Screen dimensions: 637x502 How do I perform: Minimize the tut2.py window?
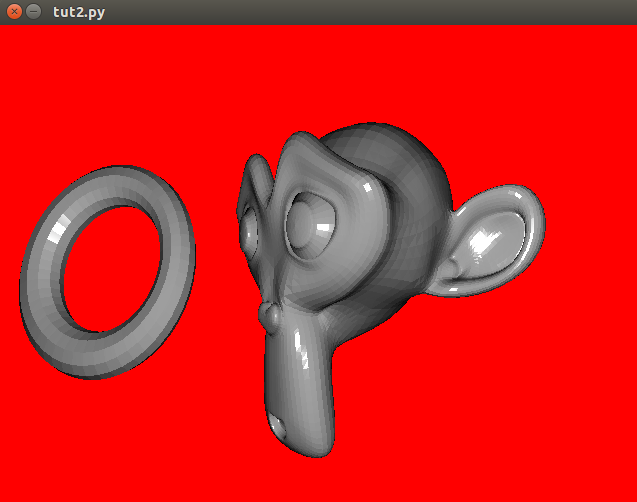coord(34,11)
